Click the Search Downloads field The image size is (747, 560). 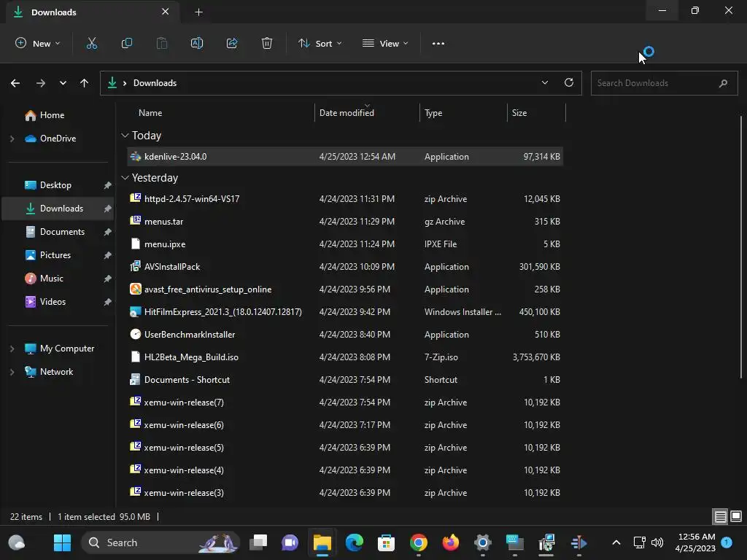pyautogui.click(x=664, y=83)
